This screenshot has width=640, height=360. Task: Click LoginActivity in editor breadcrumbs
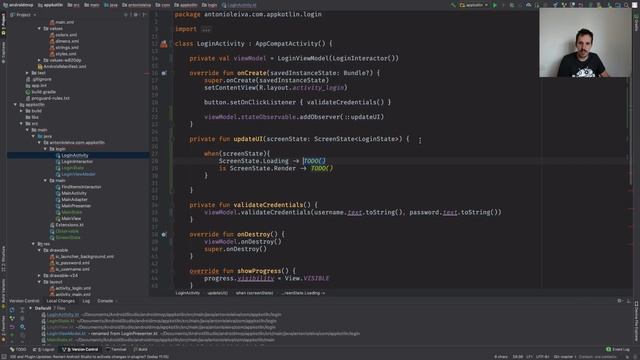click(x=187, y=293)
